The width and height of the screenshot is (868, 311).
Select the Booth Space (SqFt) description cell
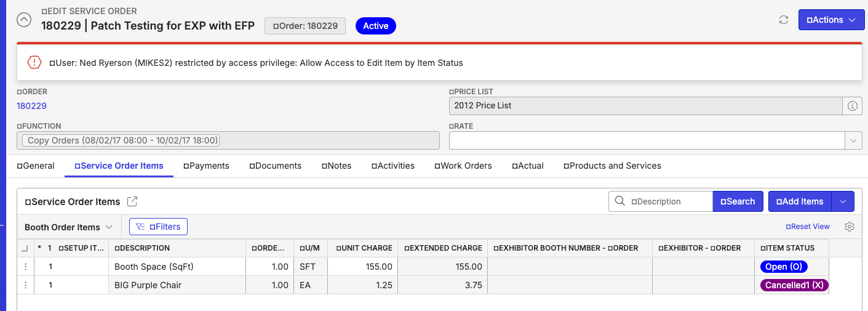(177, 267)
